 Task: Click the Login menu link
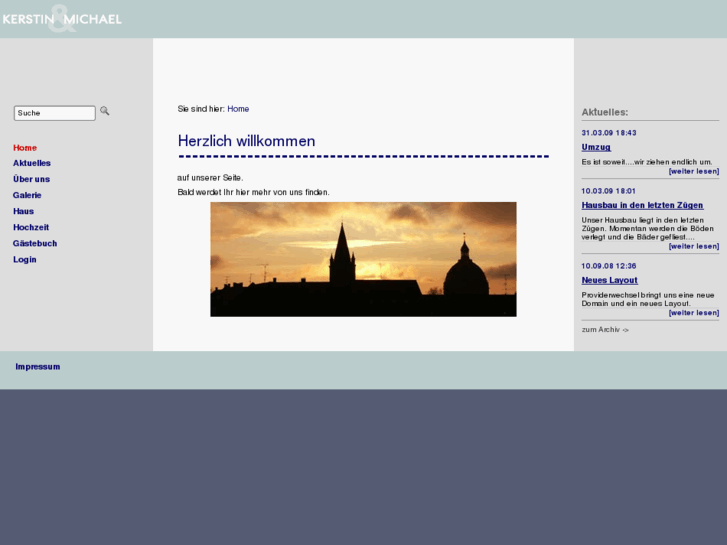coord(25,259)
